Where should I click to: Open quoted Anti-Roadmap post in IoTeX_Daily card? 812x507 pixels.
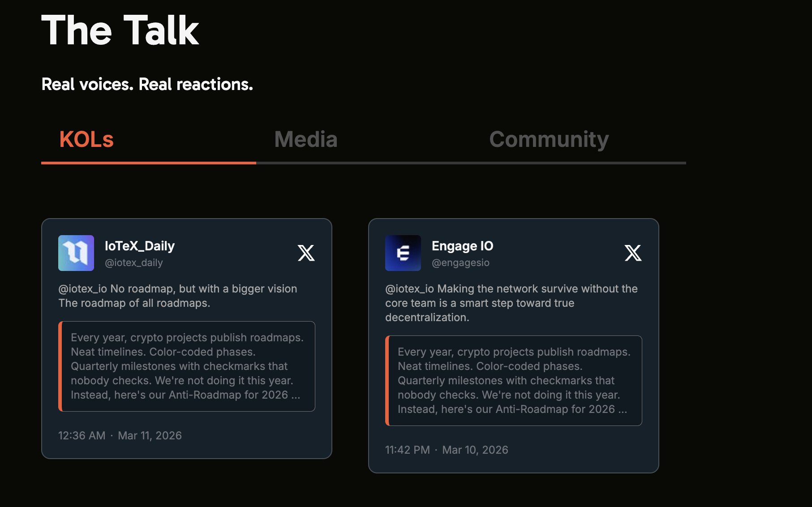click(x=187, y=366)
